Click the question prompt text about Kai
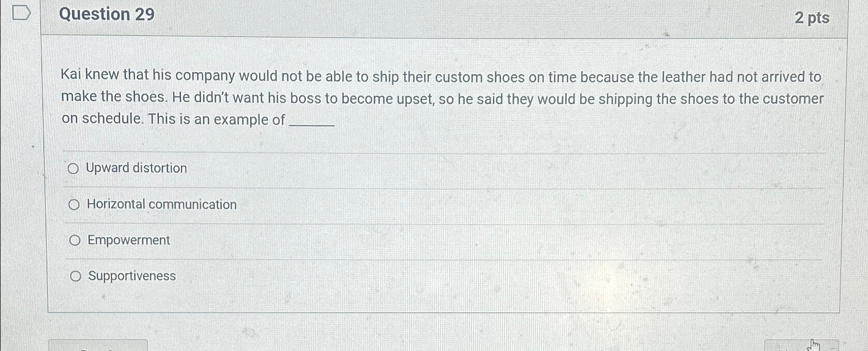868x351 pixels. (441, 98)
